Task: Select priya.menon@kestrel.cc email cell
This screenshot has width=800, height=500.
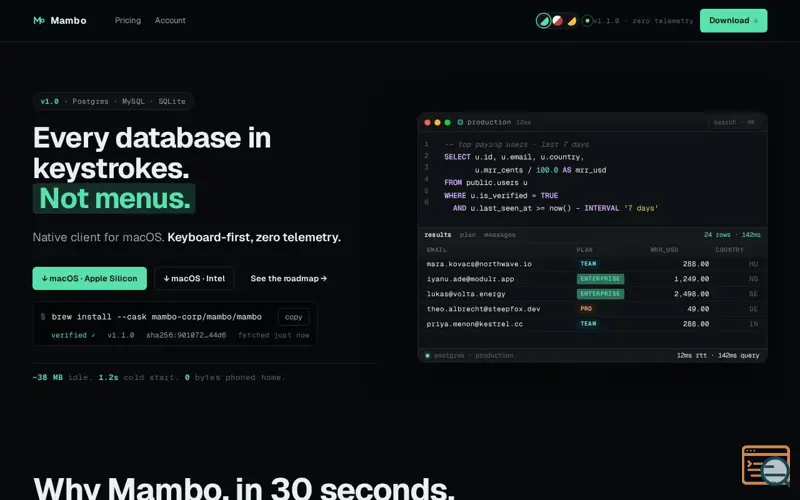Action: click(474, 324)
